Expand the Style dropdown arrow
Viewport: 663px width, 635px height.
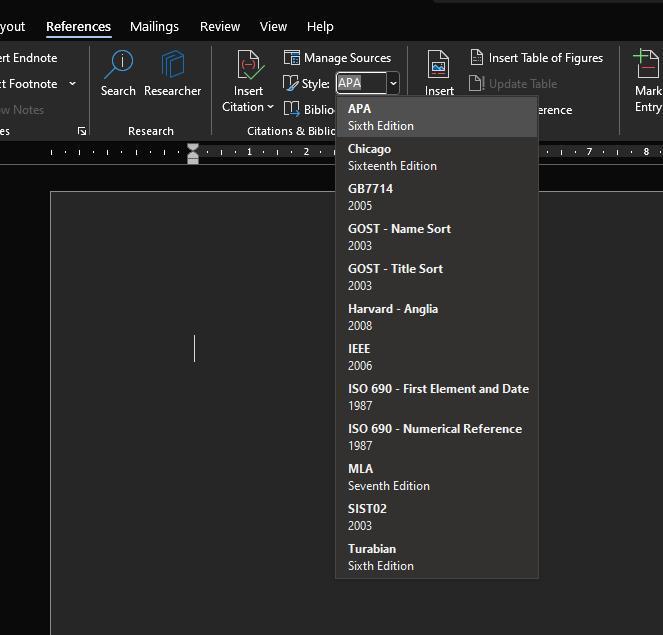(x=393, y=83)
